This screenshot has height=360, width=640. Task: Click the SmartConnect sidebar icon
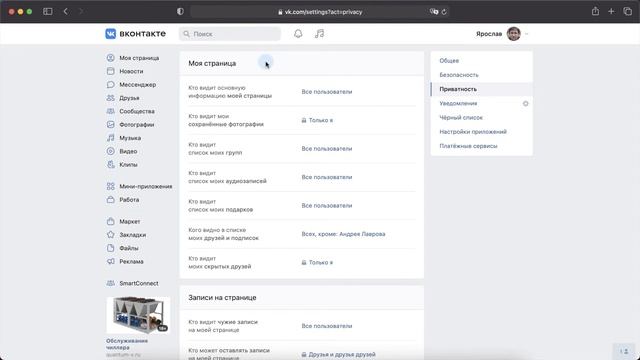[x=111, y=283]
